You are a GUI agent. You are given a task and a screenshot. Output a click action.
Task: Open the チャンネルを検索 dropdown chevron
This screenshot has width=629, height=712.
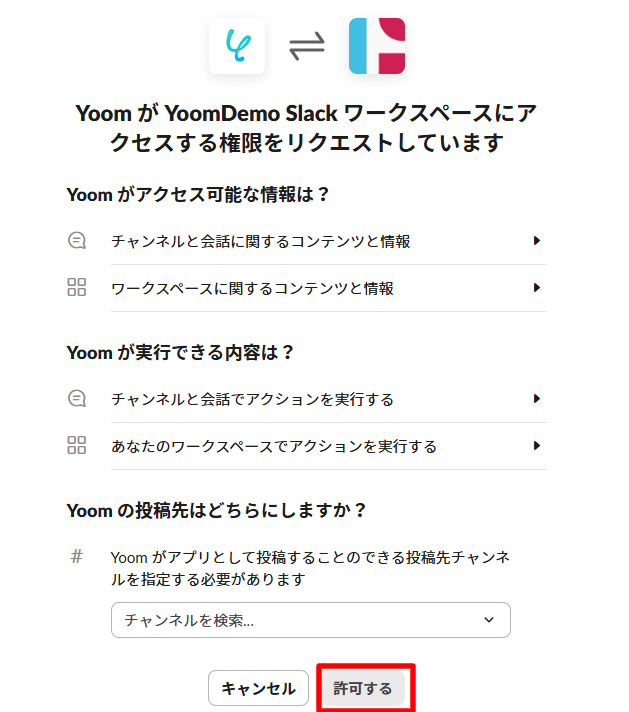(x=489, y=620)
